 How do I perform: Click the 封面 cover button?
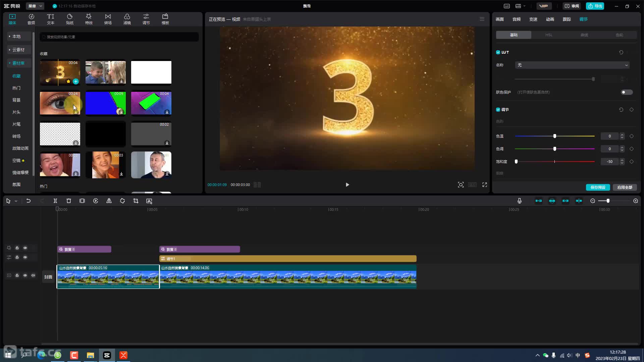(x=48, y=277)
